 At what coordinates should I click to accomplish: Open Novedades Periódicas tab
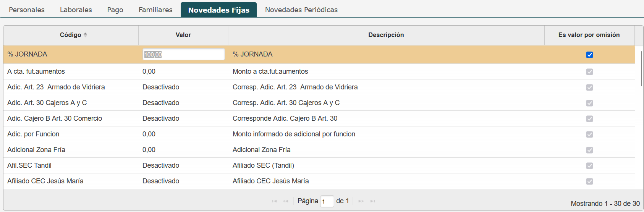click(301, 10)
